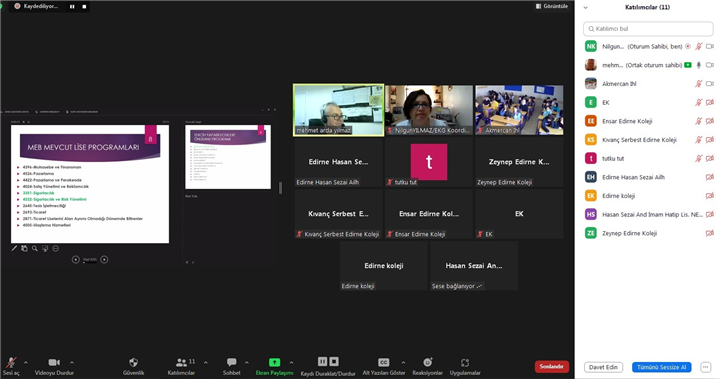Click green Ekran Paylaşımı share icon

274,362
